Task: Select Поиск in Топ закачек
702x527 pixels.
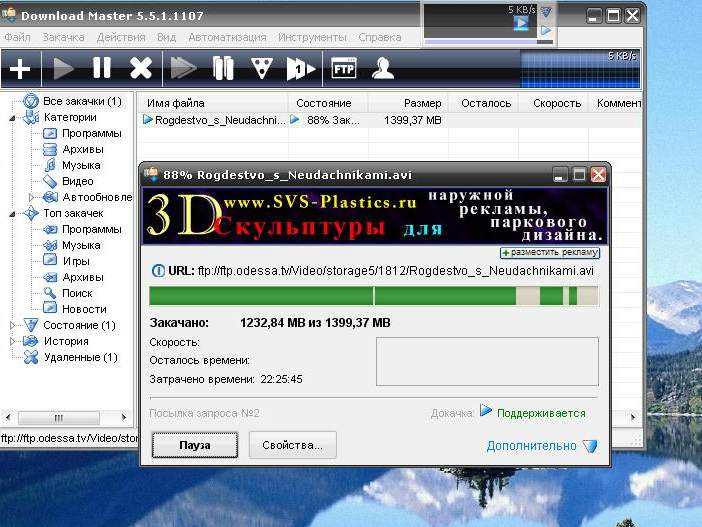Action: (77, 293)
